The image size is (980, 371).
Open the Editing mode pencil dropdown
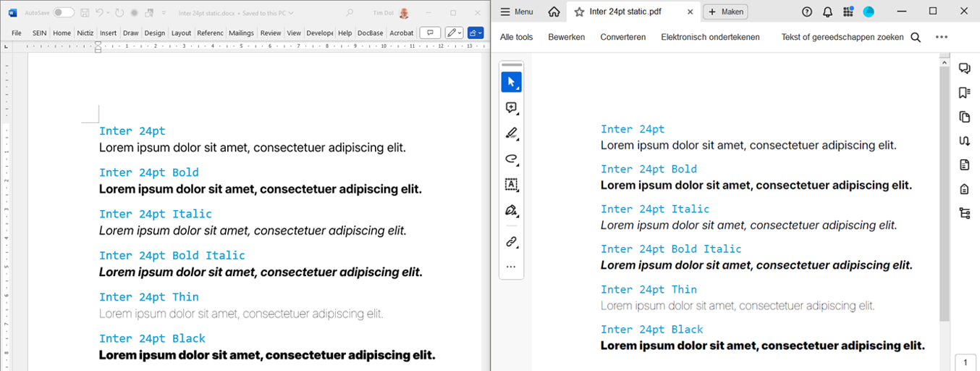(x=455, y=33)
